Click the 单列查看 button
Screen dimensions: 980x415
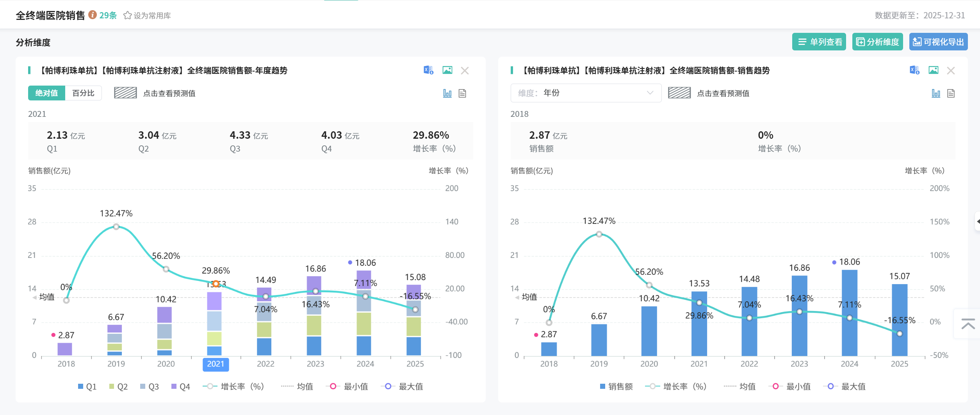819,42
